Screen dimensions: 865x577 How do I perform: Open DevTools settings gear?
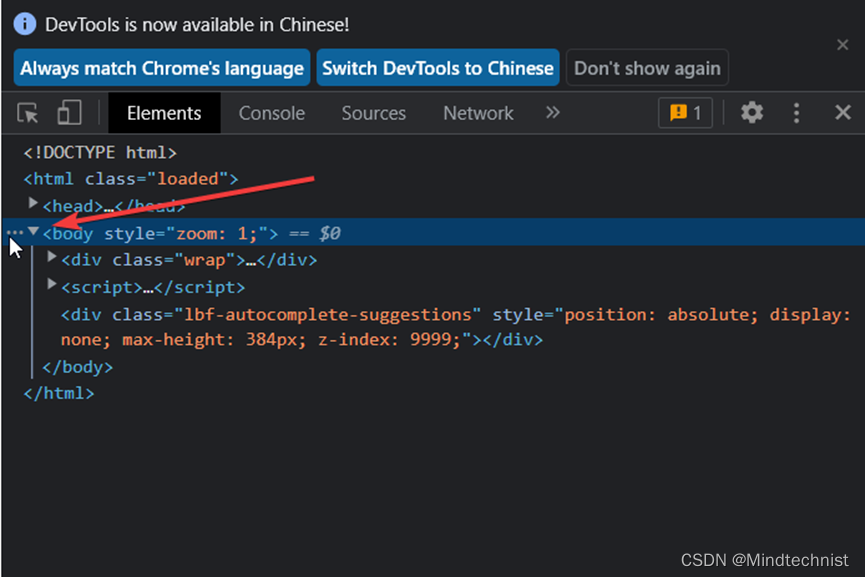click(752, 113)
